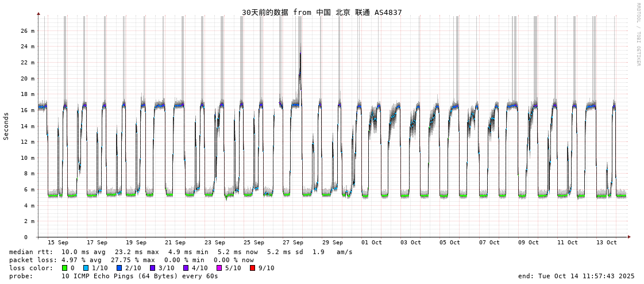Screen dimensions: 644x284
Task: Select the 2/10 blue loss swatch
Action: coord(119,268)
